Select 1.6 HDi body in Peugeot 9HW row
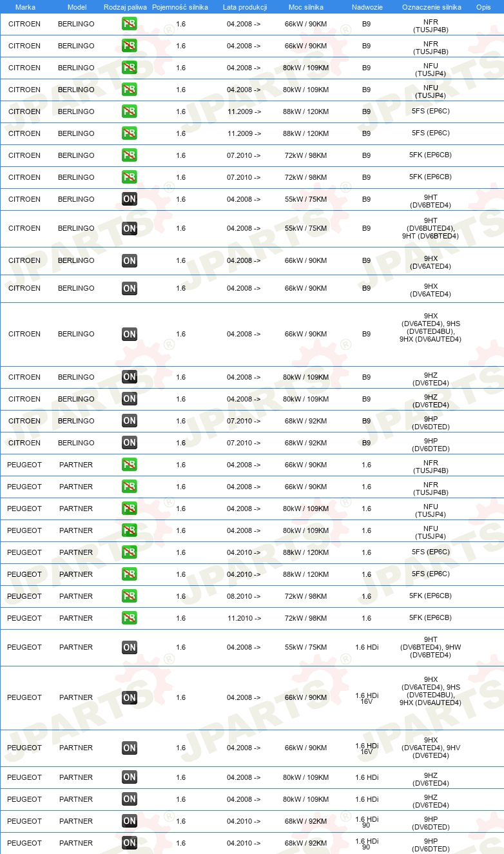Screen dimensions: 504x854 pyautogui.click(x=367, y=647)
